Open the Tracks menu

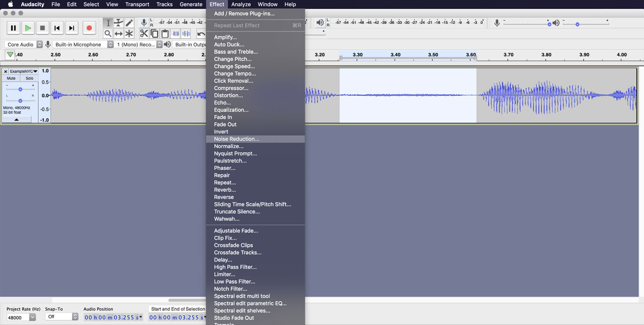(x=164, y=4)
